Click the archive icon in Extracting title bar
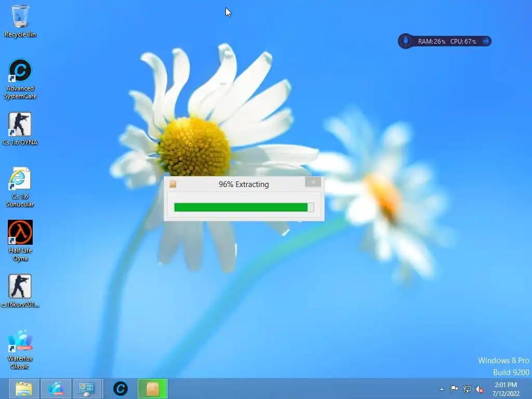Viewport: 532px width, 399px height. 173,184
